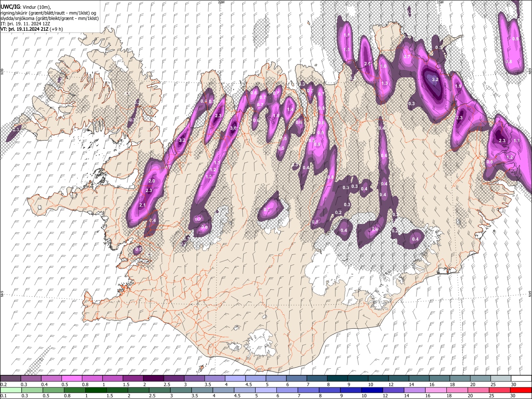Pick darkest purple swatch between 2 and 2.5
This screenshot has width=532, height=399.
153,378
